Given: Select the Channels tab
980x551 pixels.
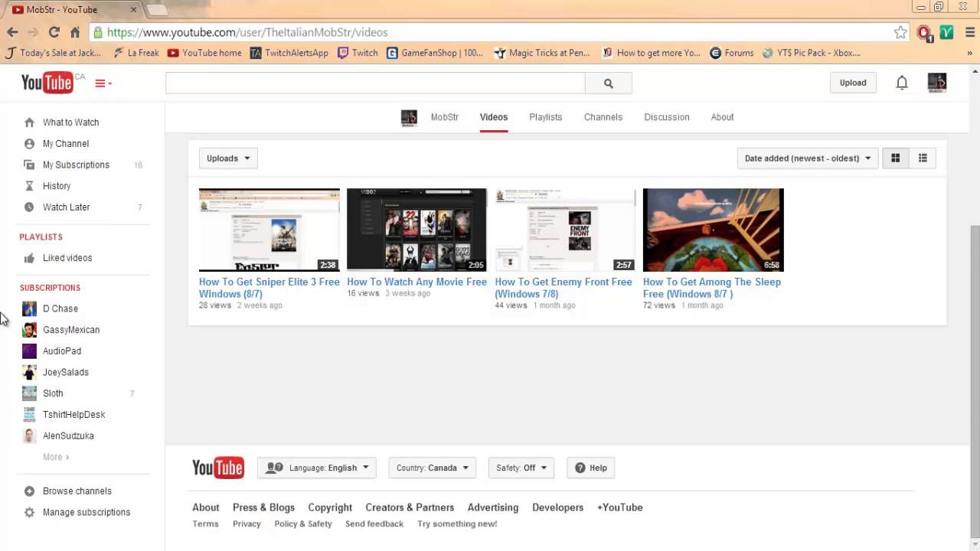Looking at the screenshot, I should 603,117.
